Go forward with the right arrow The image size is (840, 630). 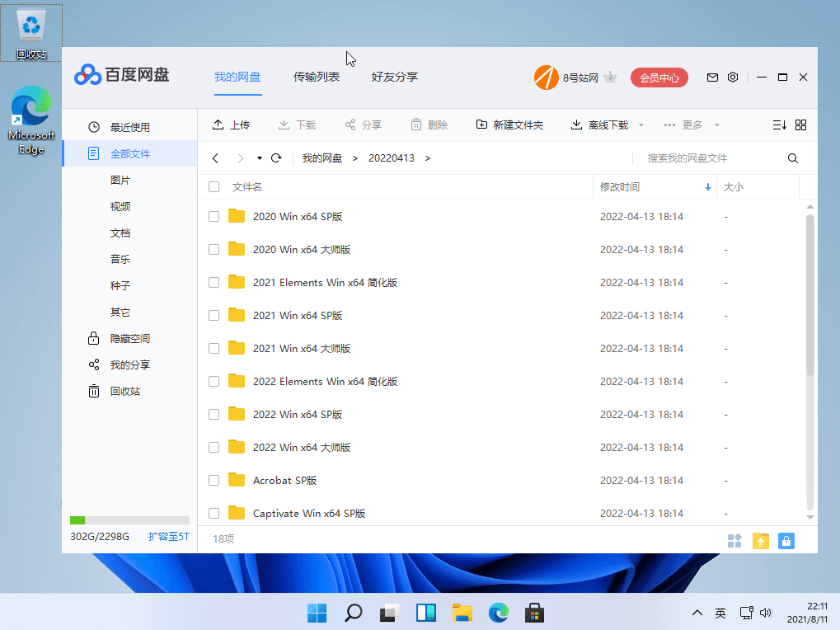tap(240, 158)
